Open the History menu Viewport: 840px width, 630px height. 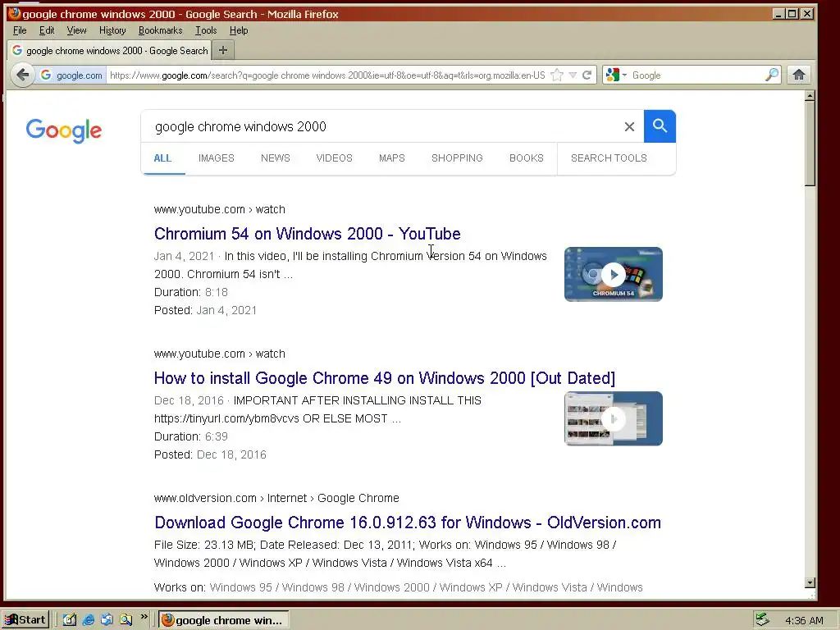click(x=112, y=30)
